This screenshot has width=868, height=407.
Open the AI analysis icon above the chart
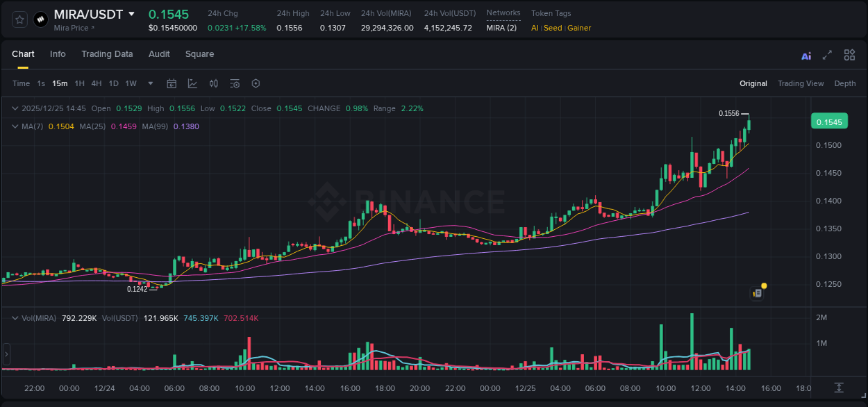pos(806,55)
